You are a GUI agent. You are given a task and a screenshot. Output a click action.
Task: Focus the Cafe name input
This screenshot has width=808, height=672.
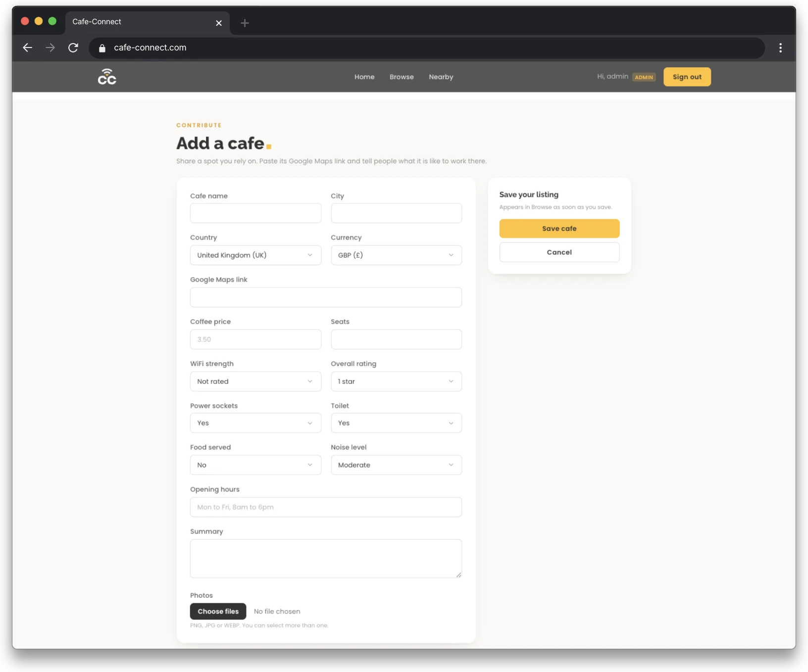click(x=255, y=213)
